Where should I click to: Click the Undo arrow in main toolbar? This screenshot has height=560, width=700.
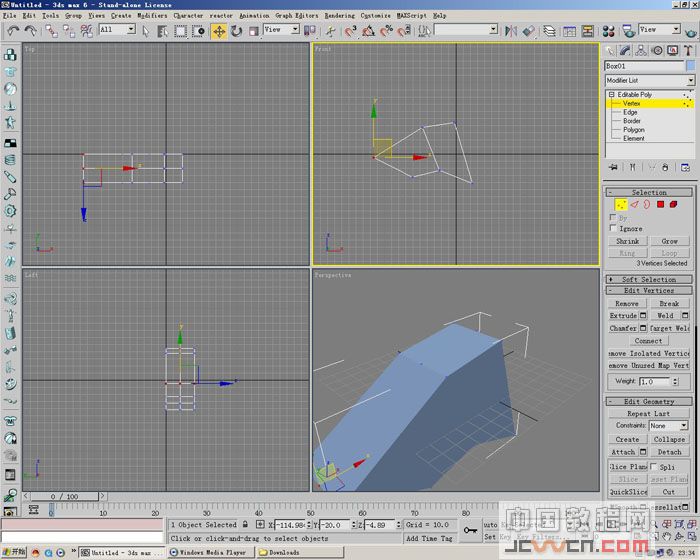tap(14, 30)
